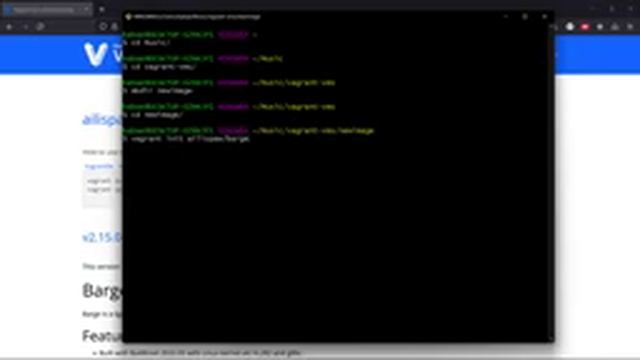Click the 'cd newimage/' terminal line
Image resolution: width=640 pixels, height=360 pixels.
(x=153, y=115)
